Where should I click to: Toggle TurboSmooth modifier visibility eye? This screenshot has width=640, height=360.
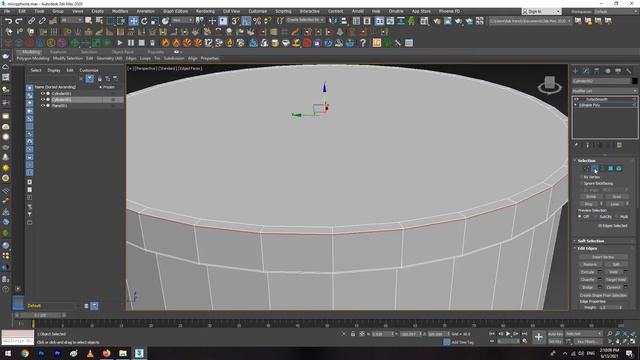pos(576,99)
